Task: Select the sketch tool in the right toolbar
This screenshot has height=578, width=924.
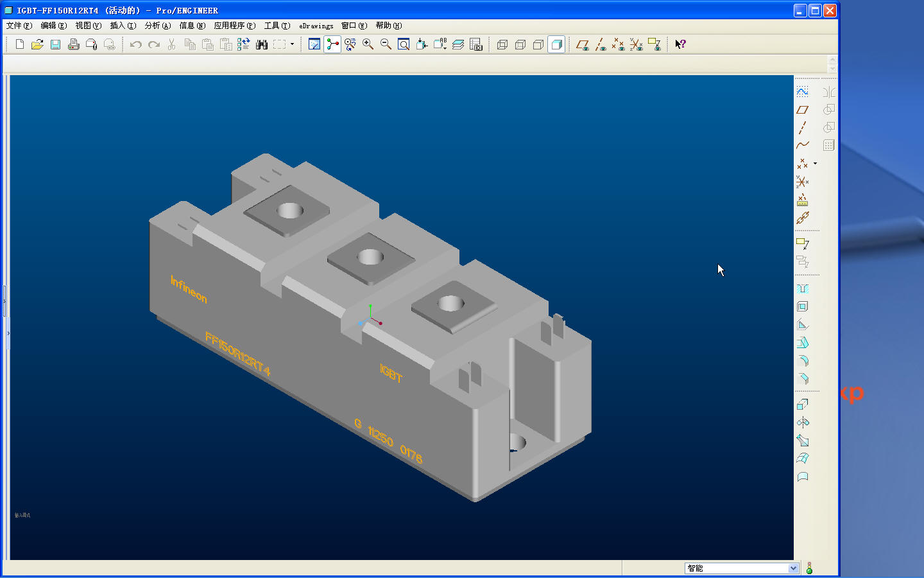Action: point(802,92)
